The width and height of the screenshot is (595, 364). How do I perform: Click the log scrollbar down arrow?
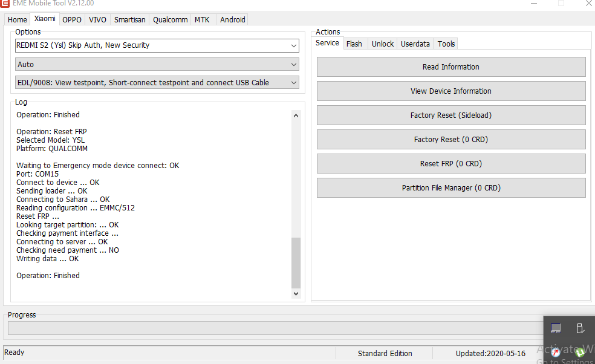(x=296, y=293)
